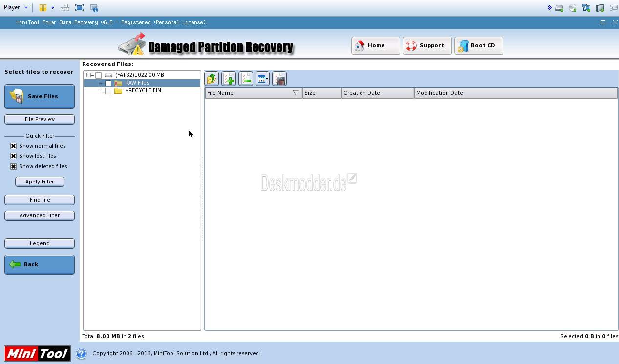
Task: Click the green minus toolbar icon
Action: click(x=246, y=79)
